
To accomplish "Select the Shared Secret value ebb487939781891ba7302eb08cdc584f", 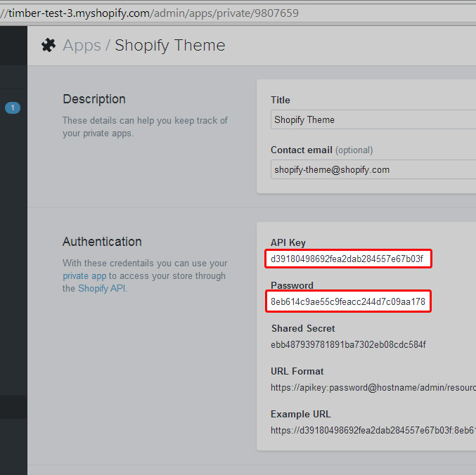I will tap(348, 344).
